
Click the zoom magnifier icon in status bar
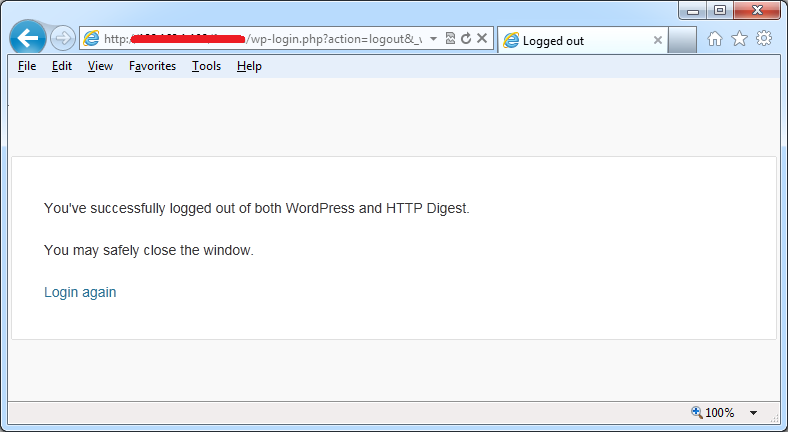[697, 412]
